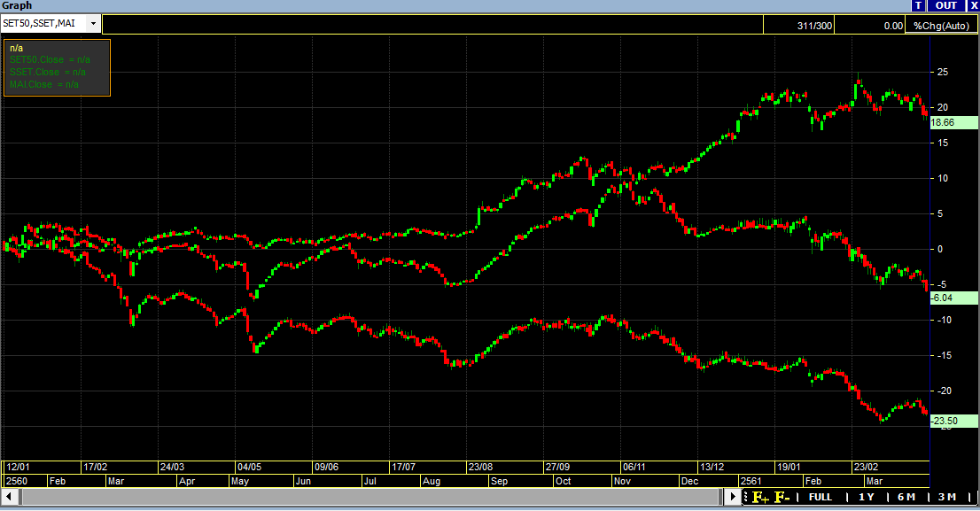Screen dimensions: 980x511
Task: Click the 2560 year label
Action: click(17, 482)
